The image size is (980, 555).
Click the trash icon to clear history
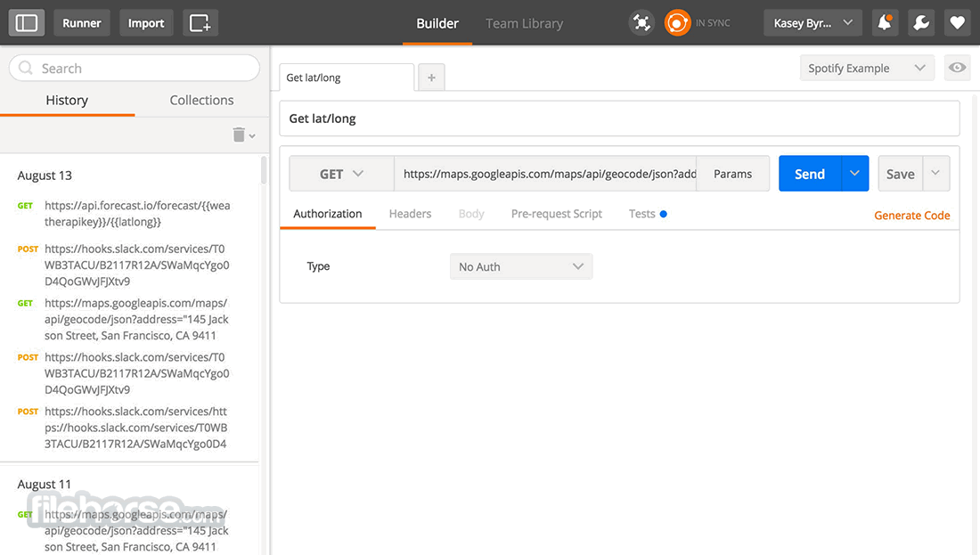click(240, 135)
